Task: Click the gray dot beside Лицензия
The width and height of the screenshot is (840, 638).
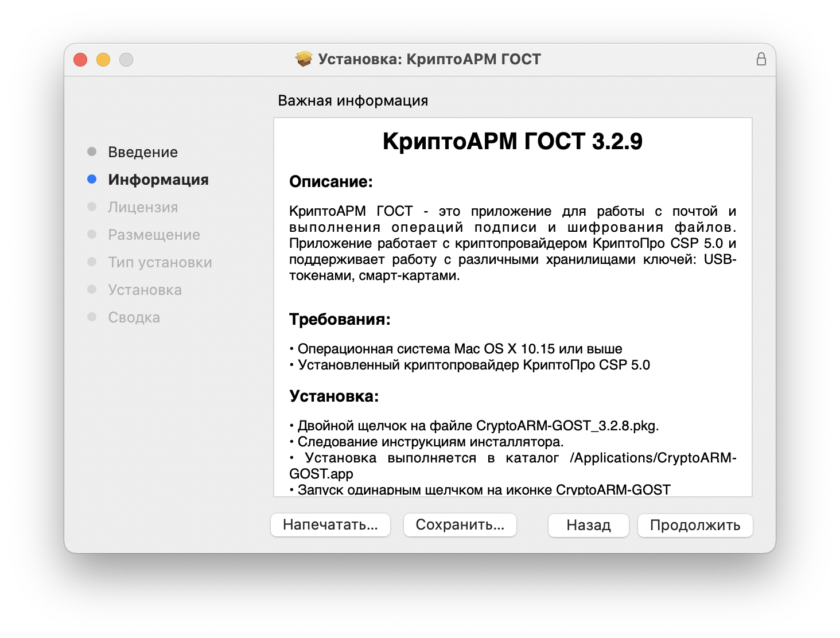Action: click(x=92, y=206)
